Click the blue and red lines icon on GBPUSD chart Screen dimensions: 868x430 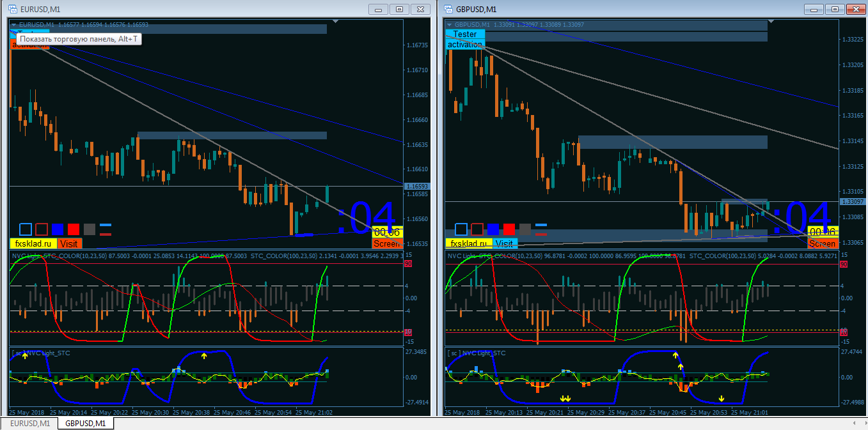541,229
